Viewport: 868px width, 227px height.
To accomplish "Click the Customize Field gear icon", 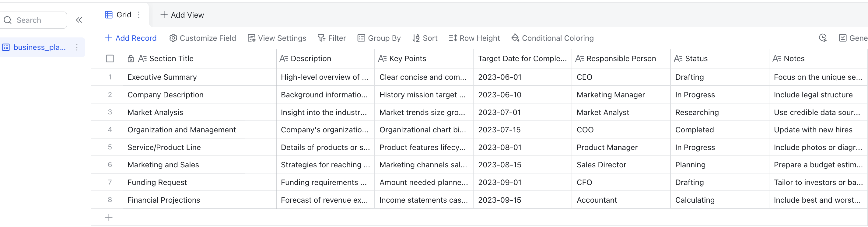I will (x=173, y=38).
